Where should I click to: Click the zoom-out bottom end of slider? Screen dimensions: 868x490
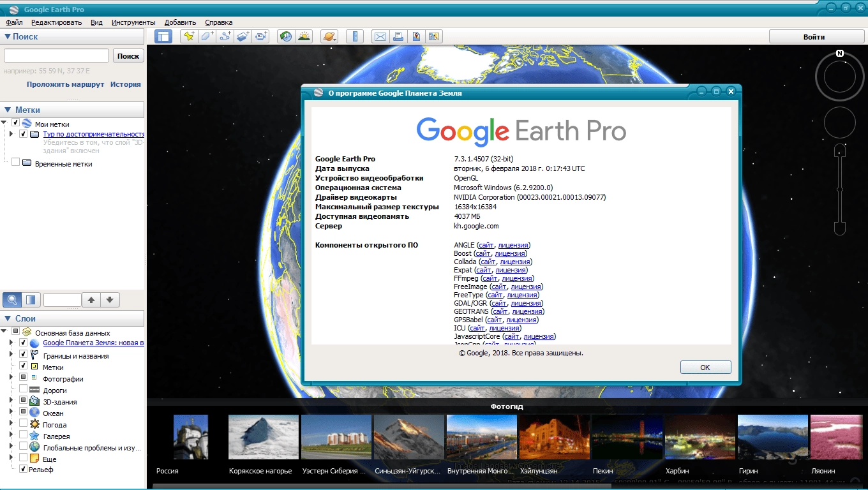coord(840,228)
